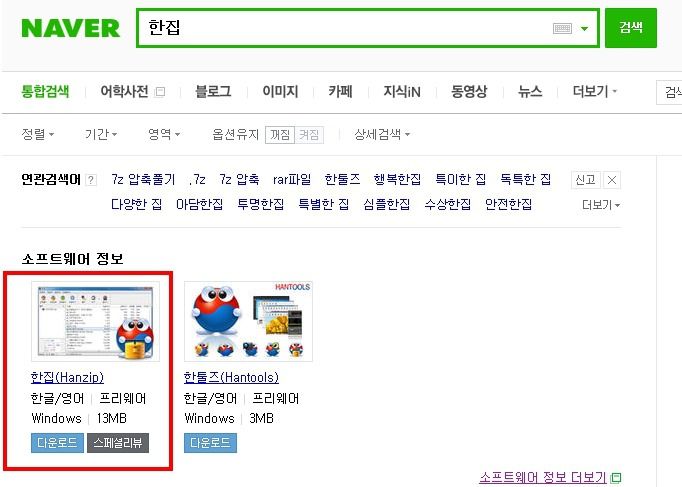Open the on-screen keyboard icon in search box
The width and height of the screenshot is (682, 487).
pos(562,29)
